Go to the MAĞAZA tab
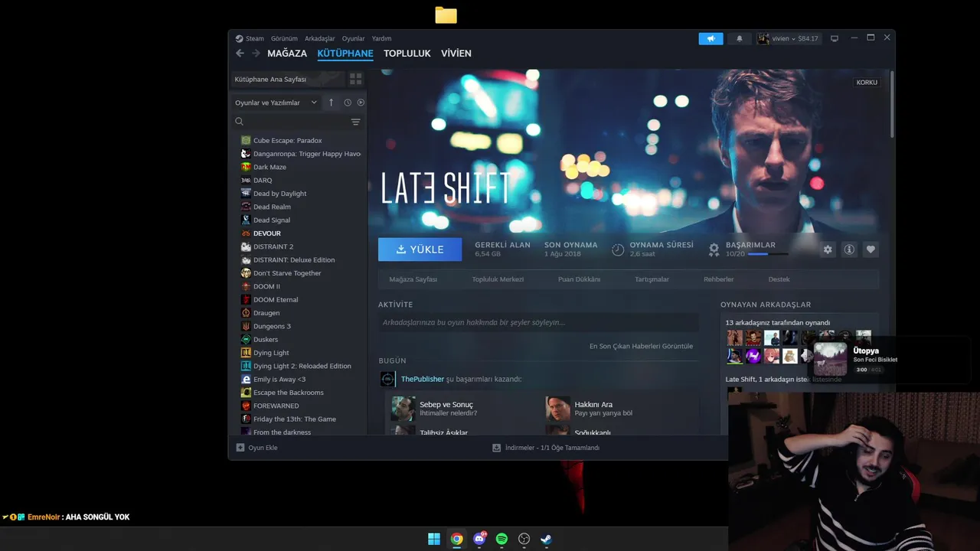 coord(287,54)
